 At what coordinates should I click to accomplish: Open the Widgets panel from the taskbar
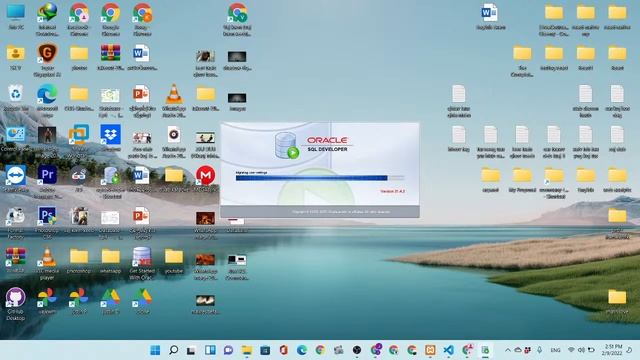210,350
